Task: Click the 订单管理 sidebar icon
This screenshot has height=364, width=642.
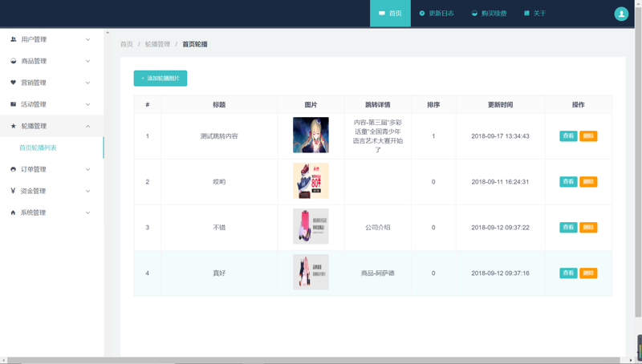Action: point(13,169)
